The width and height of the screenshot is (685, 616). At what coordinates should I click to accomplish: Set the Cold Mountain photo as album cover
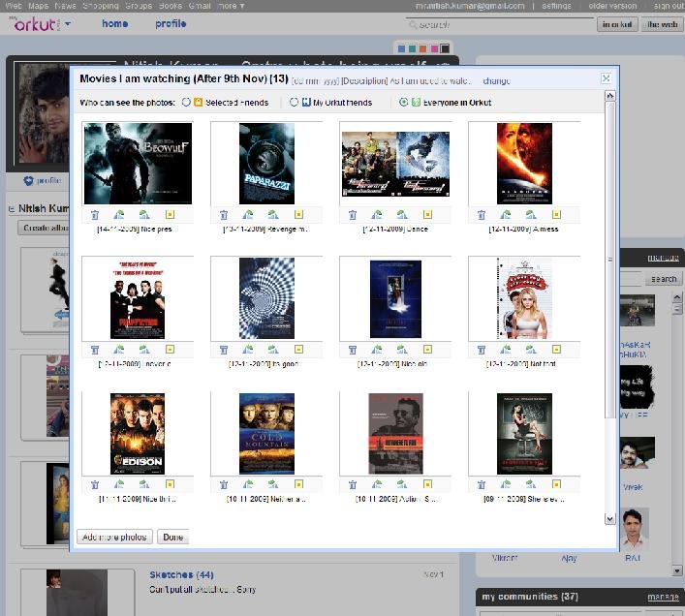298,484
